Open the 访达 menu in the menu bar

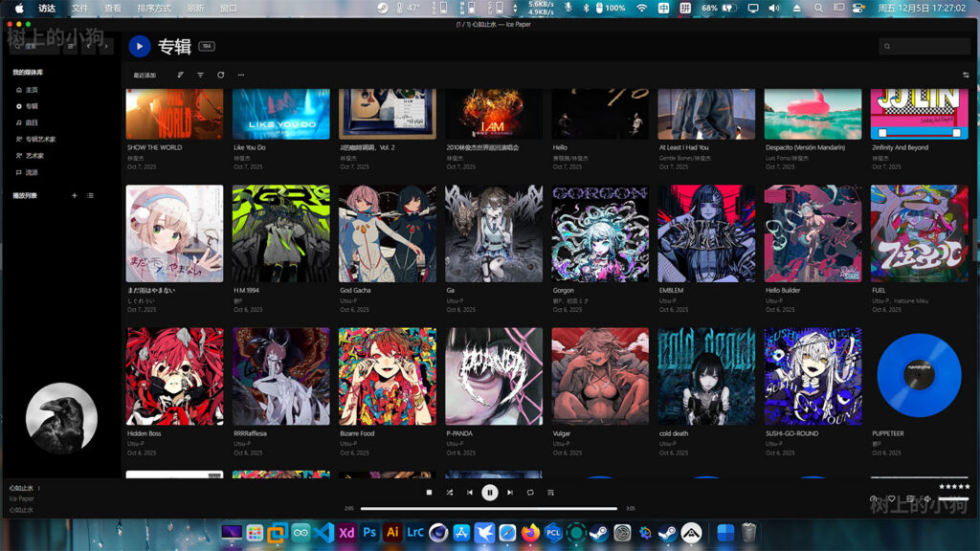(x=47, y=8)
